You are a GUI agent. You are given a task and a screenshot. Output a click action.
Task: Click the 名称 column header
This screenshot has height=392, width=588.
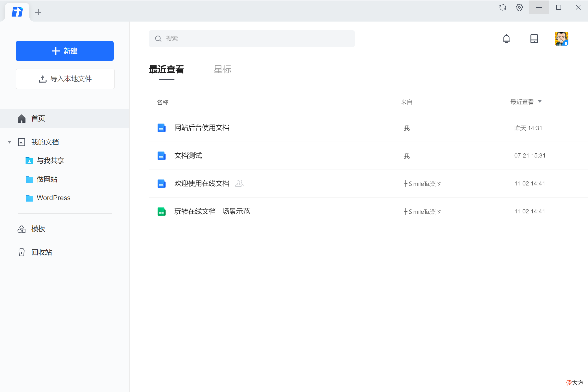click(x=162, y=102)
